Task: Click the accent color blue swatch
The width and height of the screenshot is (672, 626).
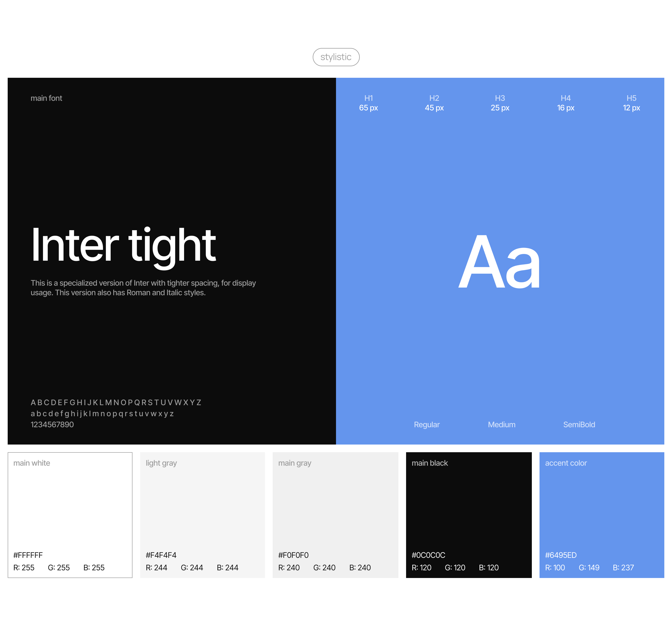Action: (601, 510)
